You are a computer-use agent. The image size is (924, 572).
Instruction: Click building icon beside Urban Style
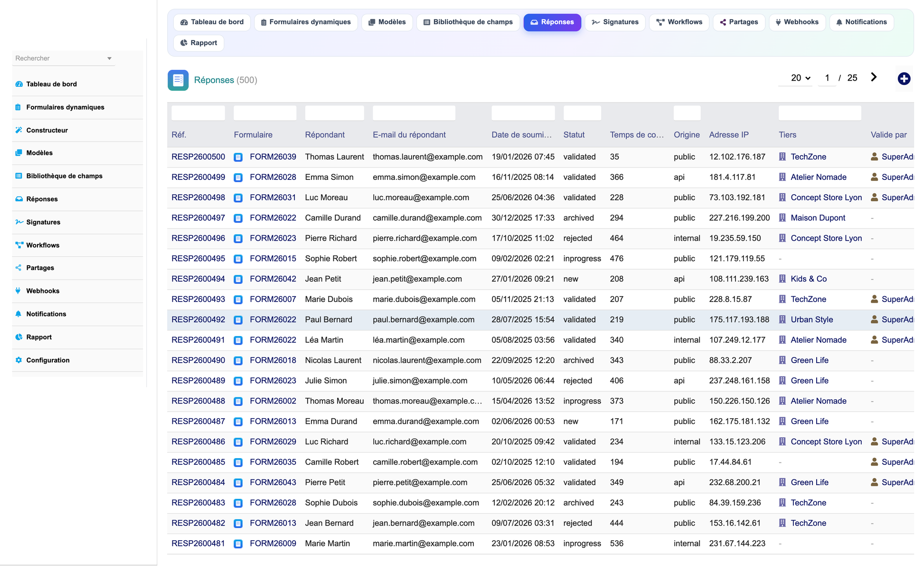[x=783, y=320]
